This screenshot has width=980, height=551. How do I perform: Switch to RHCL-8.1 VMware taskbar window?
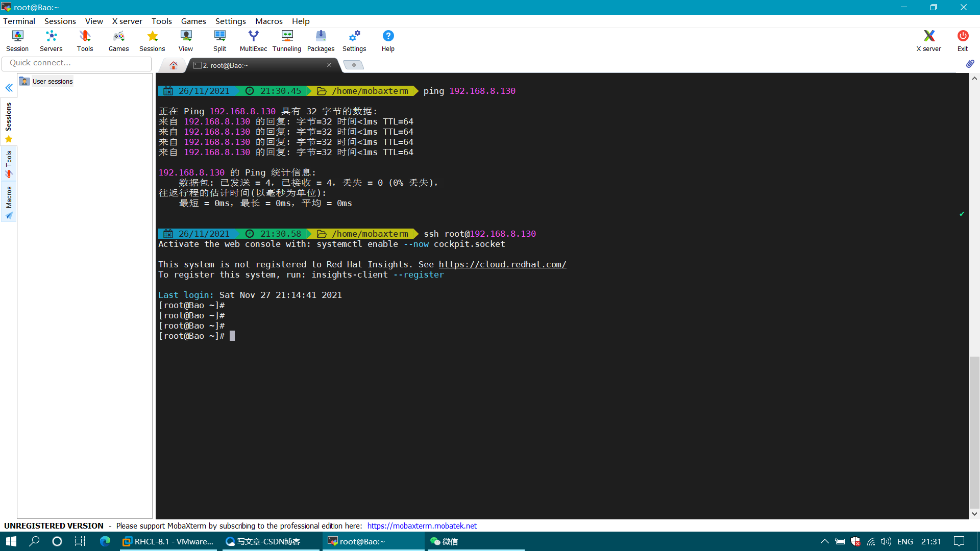point(168,541)
